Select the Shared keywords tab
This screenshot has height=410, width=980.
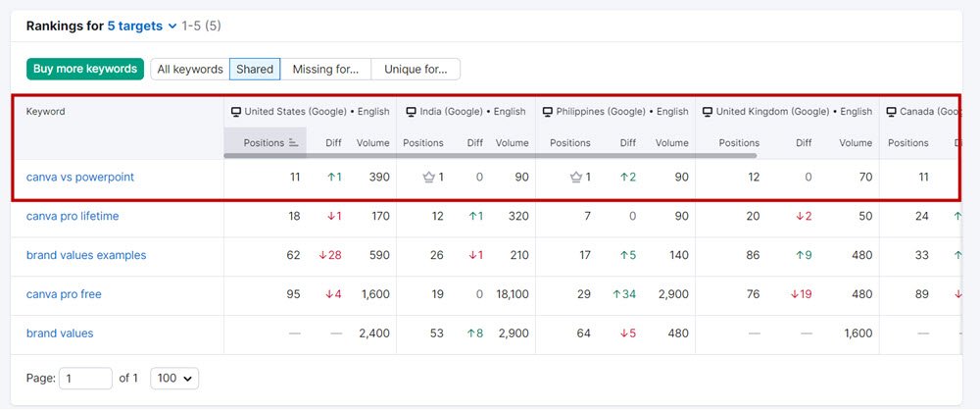(255, 69)
